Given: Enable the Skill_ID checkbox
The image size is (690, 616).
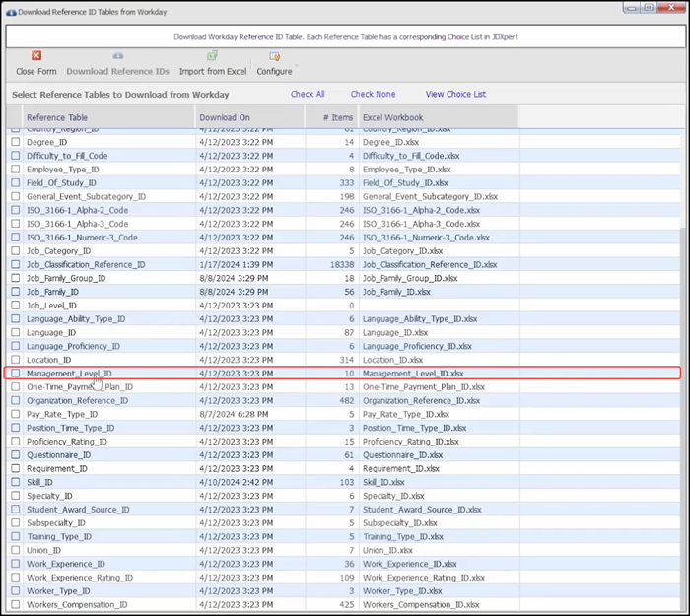Looking at the screenshot, I should tap(15, 483).
